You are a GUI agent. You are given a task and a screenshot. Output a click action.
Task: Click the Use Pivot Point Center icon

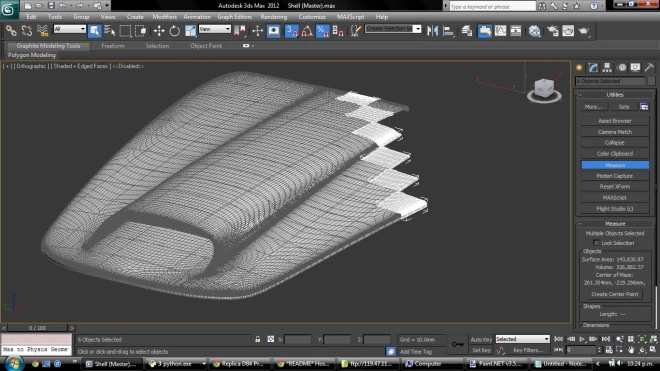pyautogui.click(x=240, y=31)
